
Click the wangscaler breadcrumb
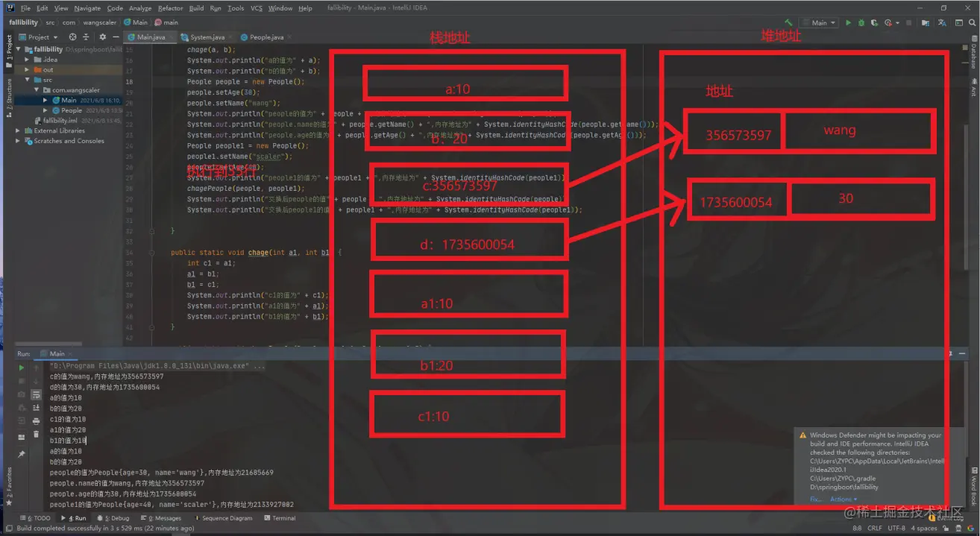[98, 22]
